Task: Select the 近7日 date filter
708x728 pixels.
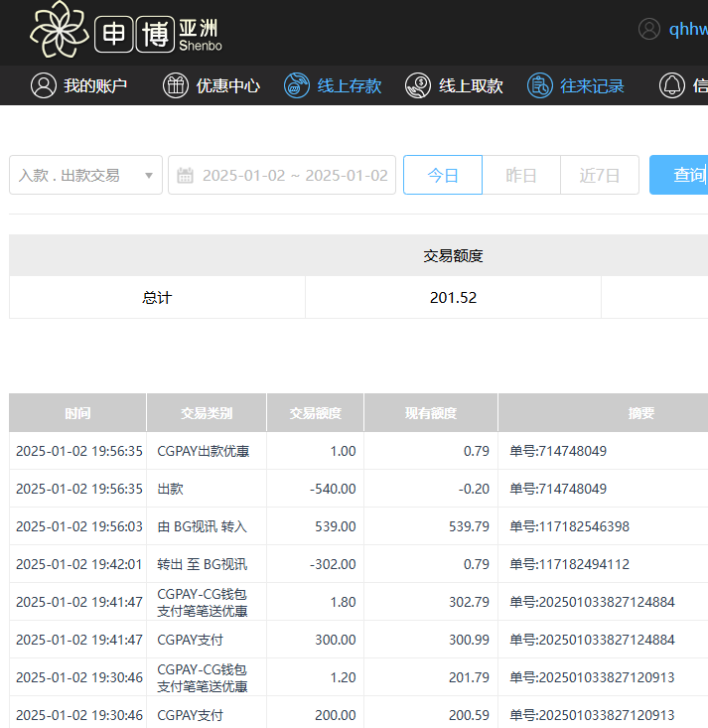Action: click(600, 175)
